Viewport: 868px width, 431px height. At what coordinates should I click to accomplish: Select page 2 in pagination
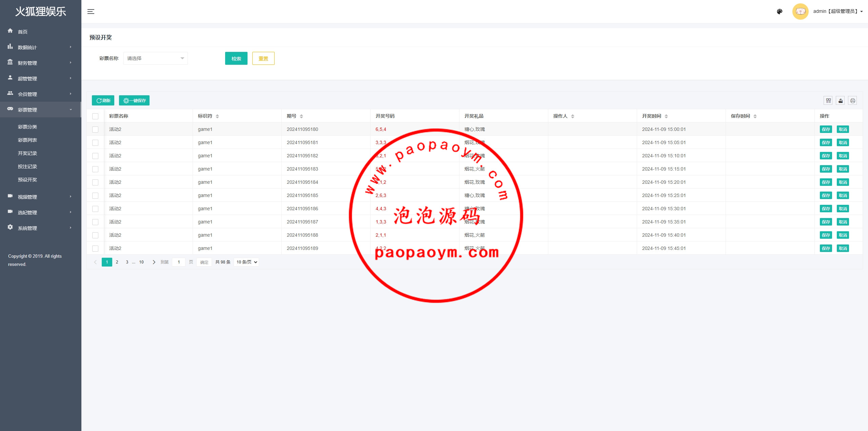tap(117, 262)
